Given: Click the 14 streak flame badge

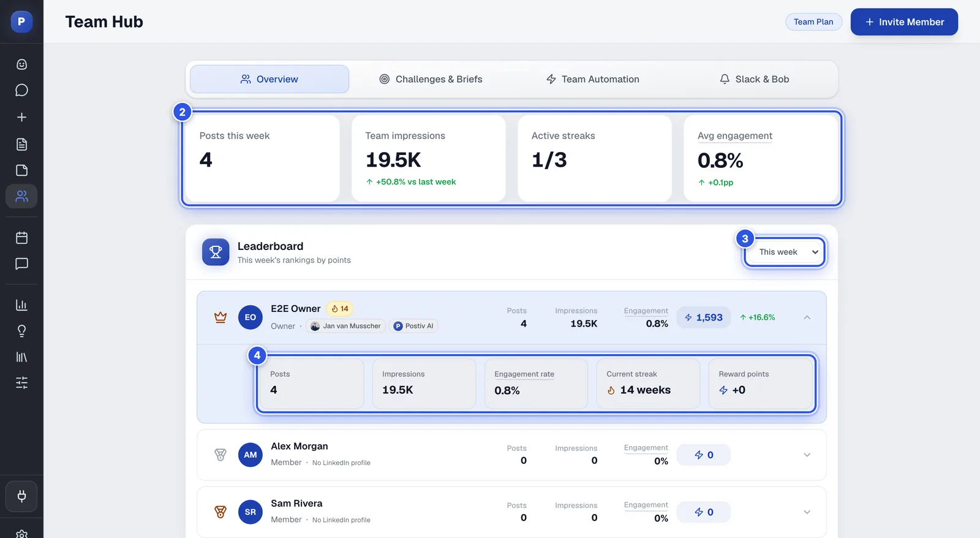Looking at the screenshot, I should (340, 309).
